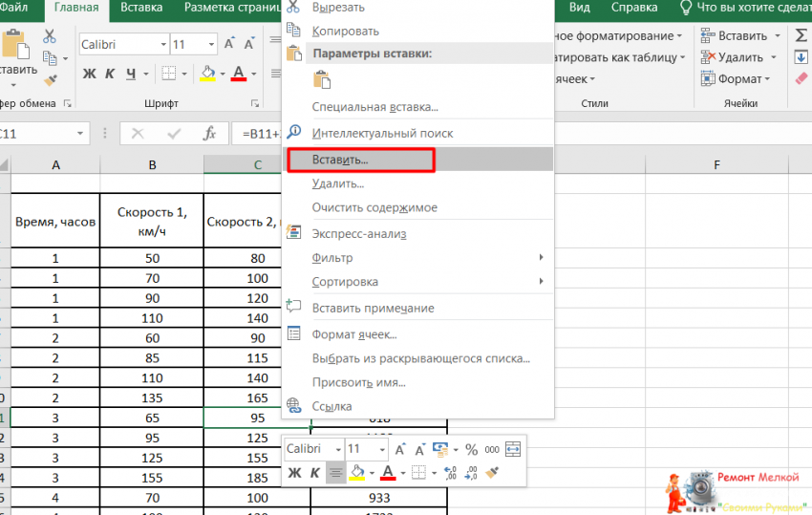Apply percent style from mini toolbar
The height and width of the screenshot is (515, 812).
pos(471,449)
